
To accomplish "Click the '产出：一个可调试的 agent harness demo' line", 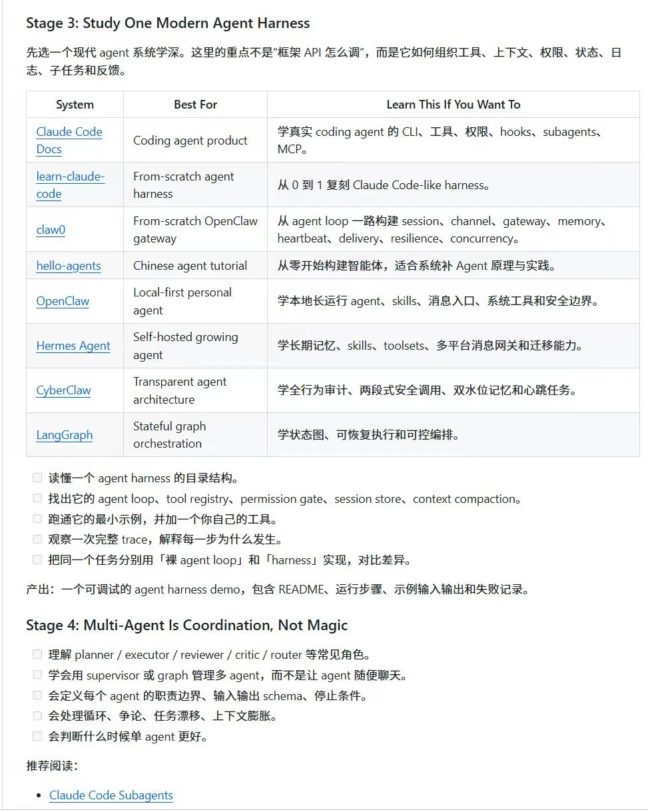I will (x=278, y=590).
